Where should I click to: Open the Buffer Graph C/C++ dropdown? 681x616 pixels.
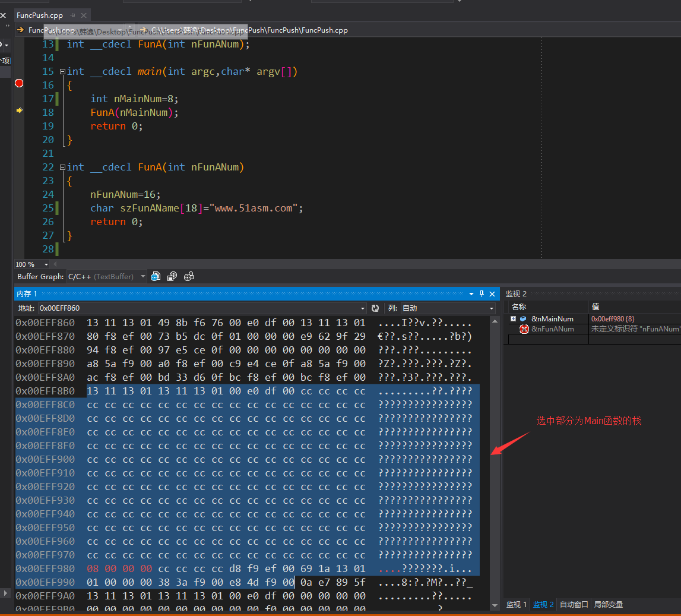pos(142,276)
